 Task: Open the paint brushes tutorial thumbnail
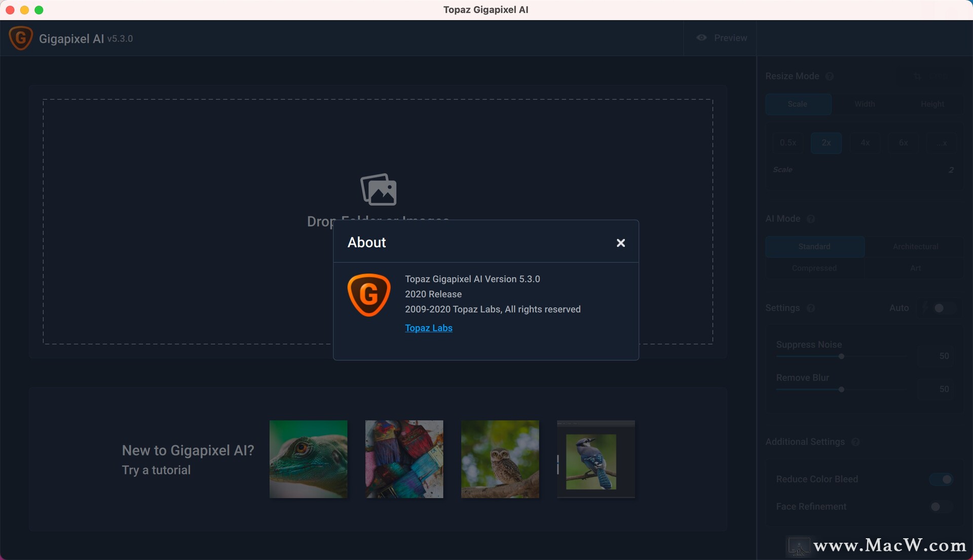coord(404,459)
